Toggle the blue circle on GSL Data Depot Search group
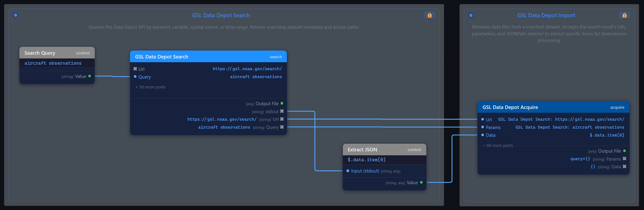Viewport: 644px width, 210px height. tap(15, 15)
